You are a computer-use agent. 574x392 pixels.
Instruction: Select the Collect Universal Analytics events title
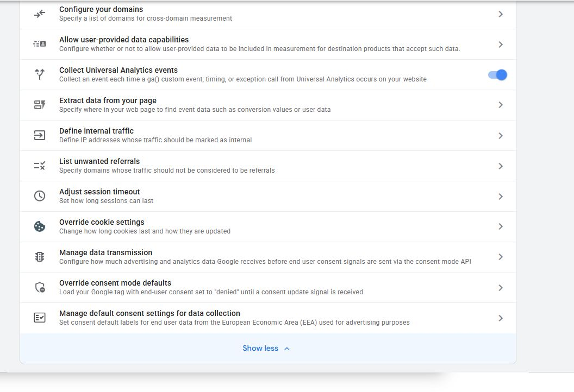click(118, 70)
